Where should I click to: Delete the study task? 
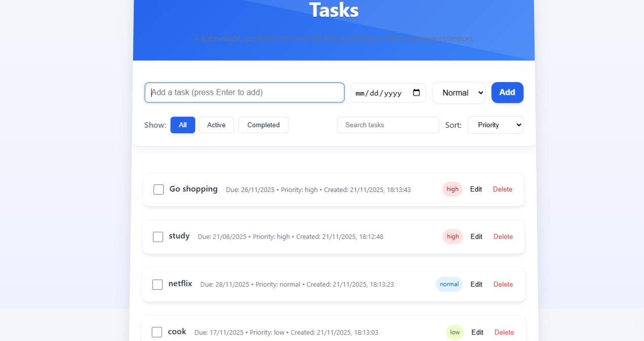click(x=503, y=237)
